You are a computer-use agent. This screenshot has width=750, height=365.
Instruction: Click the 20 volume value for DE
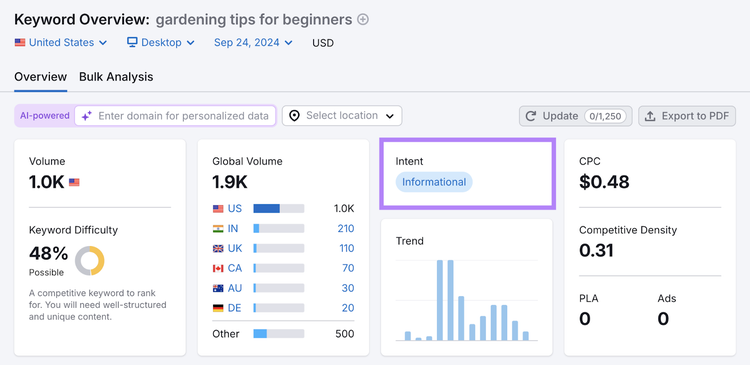(348, 308)
